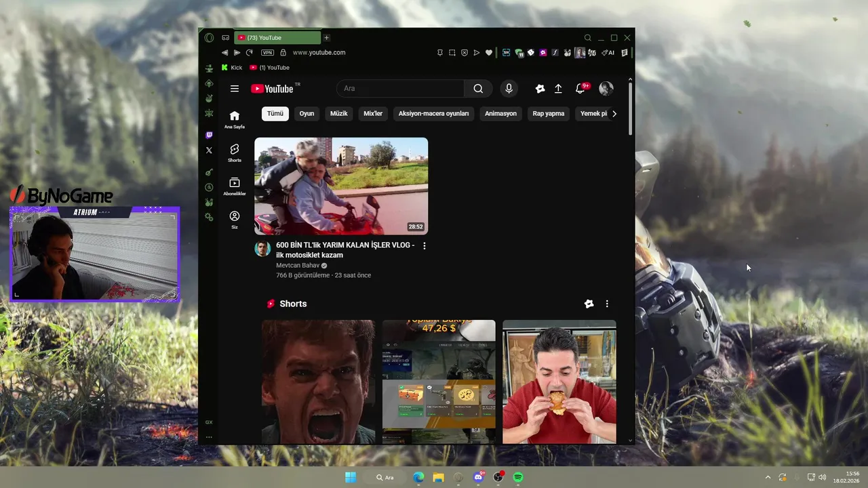This screenshot has height=488, width=868.
Task: Open the YouTube account avatar menu
Action: point(606,89)
